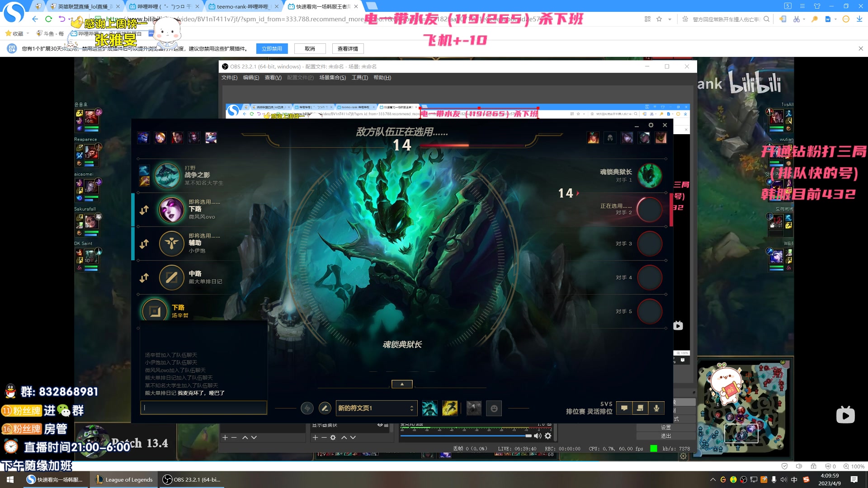Click OBS 设置 button

click(x=666, y=427)
